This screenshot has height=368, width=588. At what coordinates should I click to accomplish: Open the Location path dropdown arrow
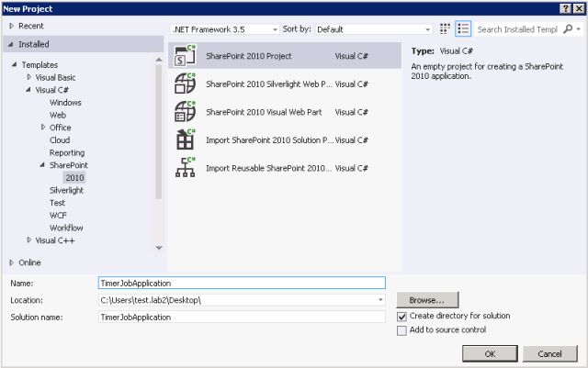380,300
